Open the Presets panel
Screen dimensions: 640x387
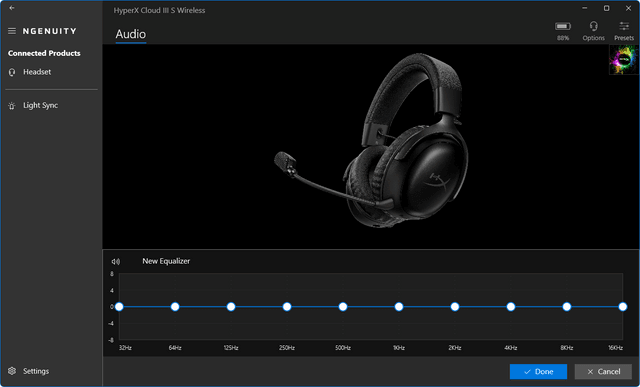(624, 31)
